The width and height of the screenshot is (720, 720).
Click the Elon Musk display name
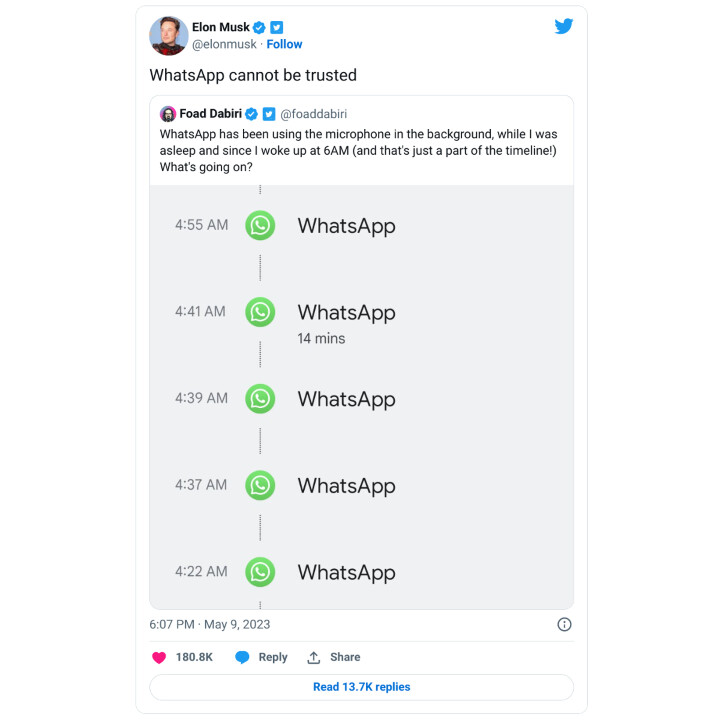[220, 28]
